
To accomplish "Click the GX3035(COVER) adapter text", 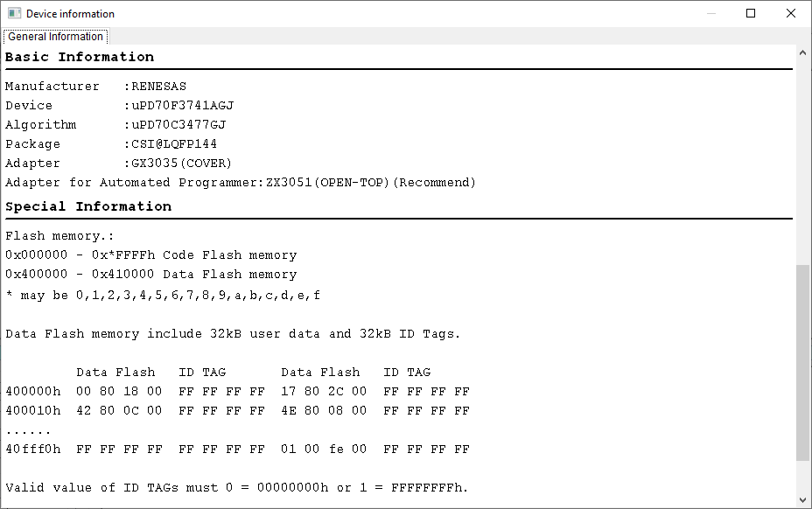I will (x=181, y=164).
